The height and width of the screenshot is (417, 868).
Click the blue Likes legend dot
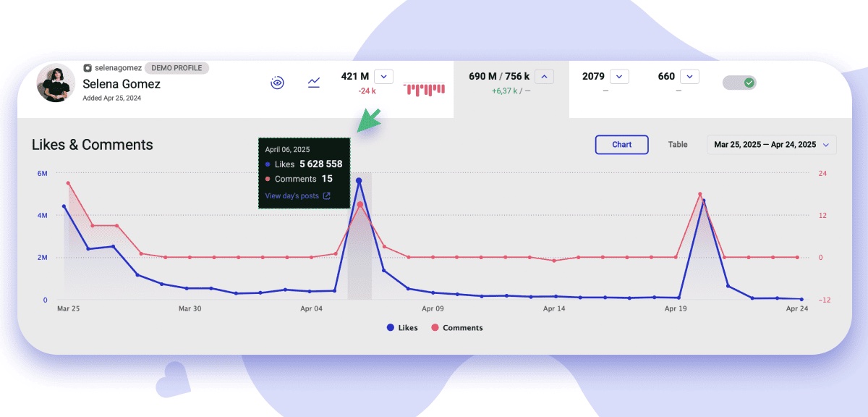point(391,327)
